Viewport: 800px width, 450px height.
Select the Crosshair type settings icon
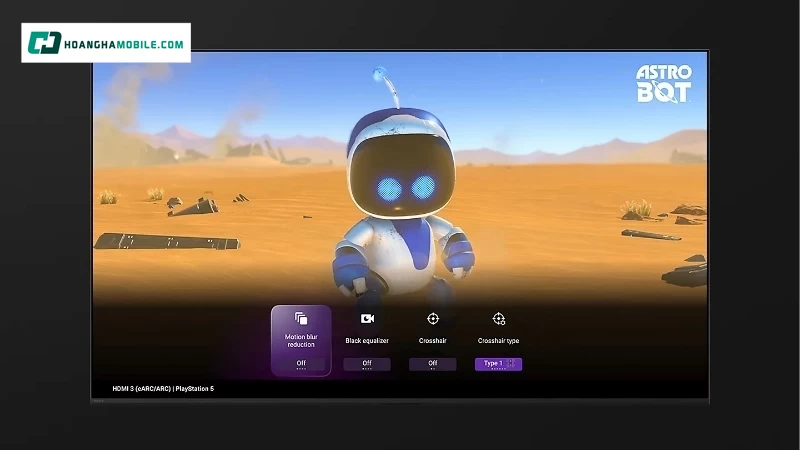pos(499,319)
